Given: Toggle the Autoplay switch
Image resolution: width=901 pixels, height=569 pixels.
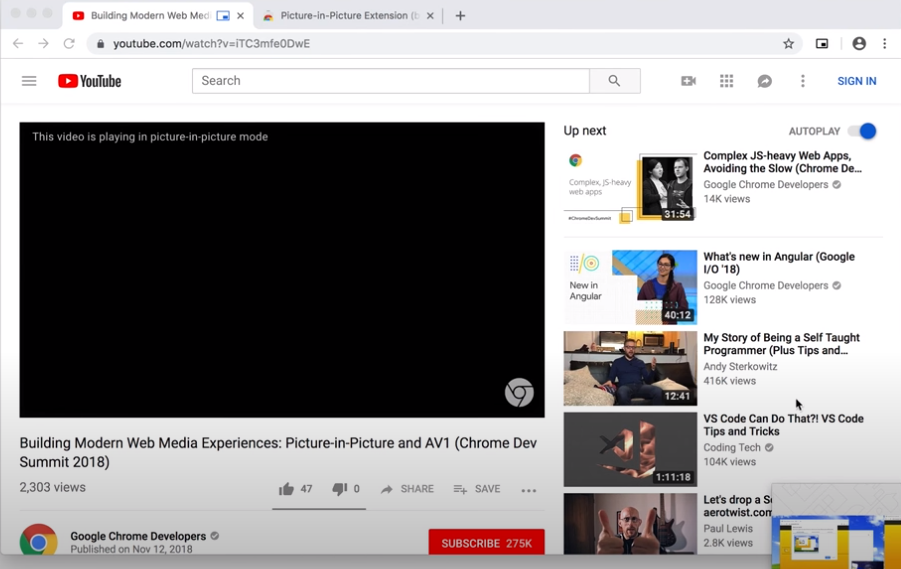Looking at the screenshot, I should (863, 131).
